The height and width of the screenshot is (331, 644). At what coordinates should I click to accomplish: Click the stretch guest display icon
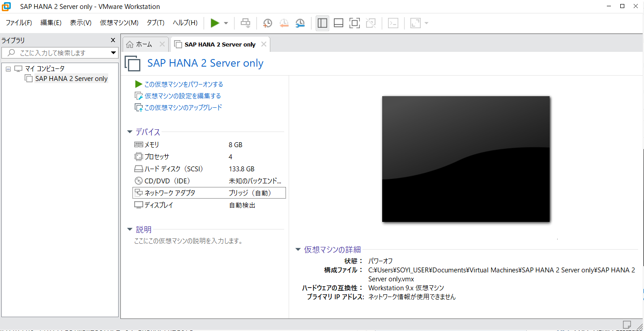415,23
